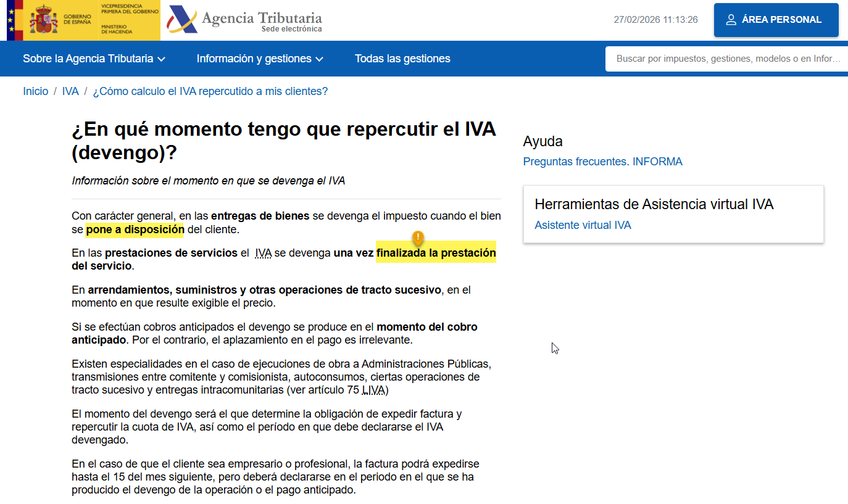
Task: Click the Gobierno de España logo
Action: (83, 20)
